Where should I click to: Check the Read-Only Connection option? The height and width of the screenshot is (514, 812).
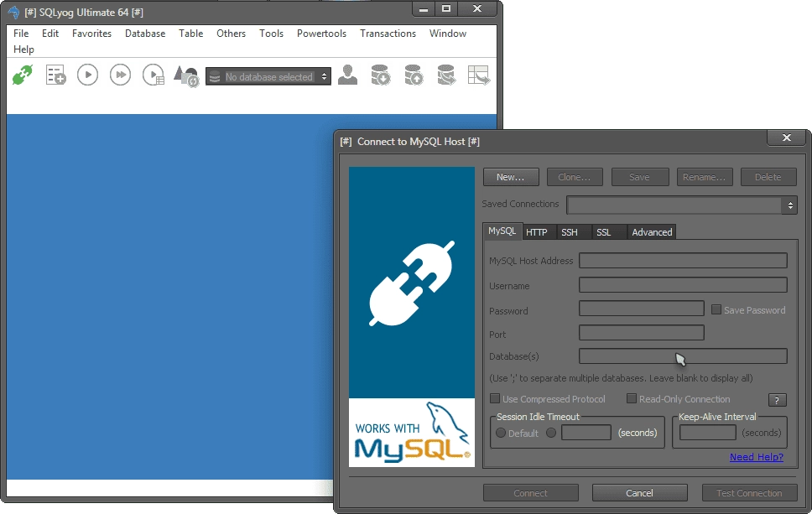[632, 398]
